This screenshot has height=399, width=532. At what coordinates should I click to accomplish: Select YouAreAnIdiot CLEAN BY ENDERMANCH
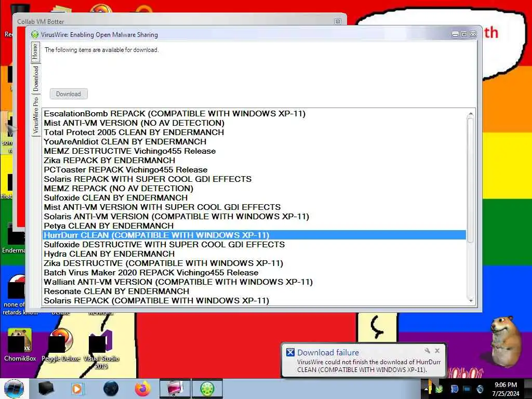coord(254,141)
